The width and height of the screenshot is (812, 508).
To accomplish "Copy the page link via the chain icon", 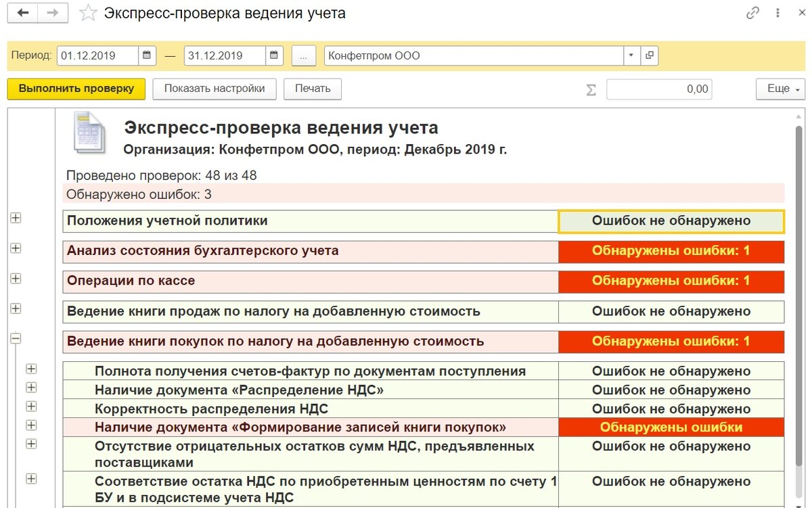I will click(x=752, y=13).
